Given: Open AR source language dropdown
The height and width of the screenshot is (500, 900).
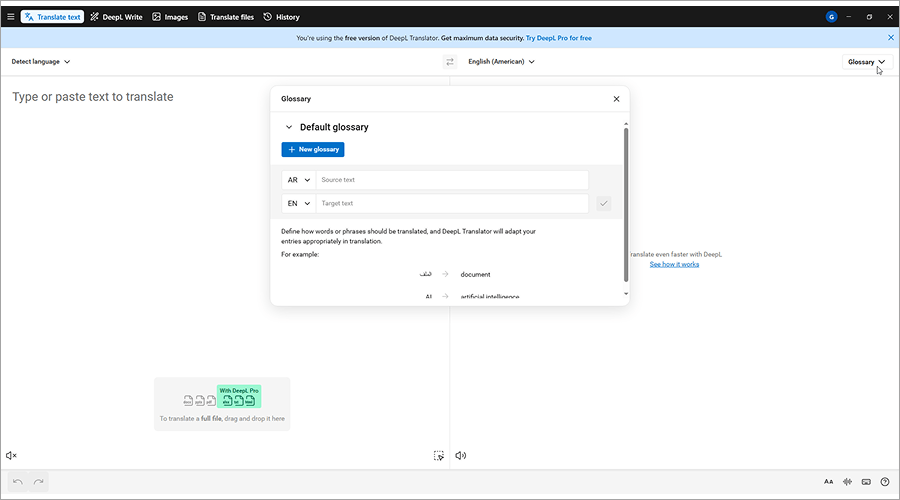Looking at the screenshot, I should [x=298, y=180].
